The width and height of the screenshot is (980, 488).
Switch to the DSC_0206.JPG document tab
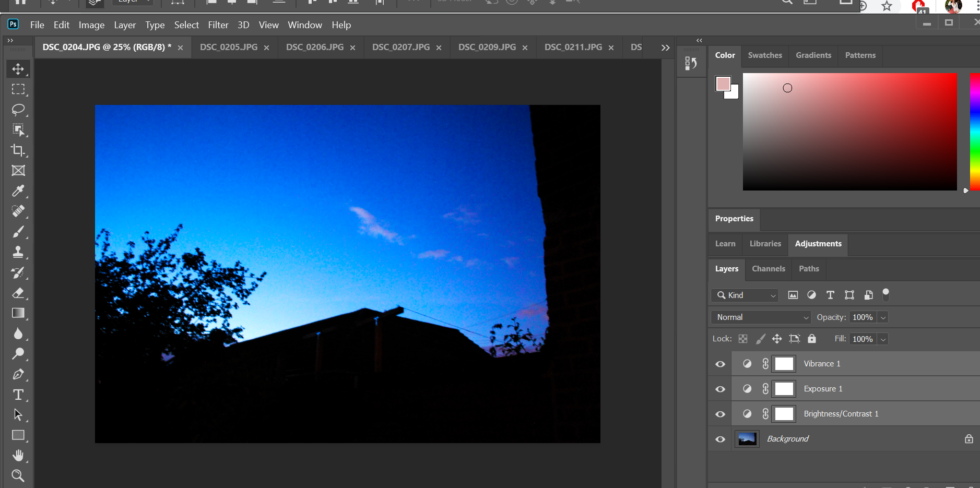(x=315, y=47)
